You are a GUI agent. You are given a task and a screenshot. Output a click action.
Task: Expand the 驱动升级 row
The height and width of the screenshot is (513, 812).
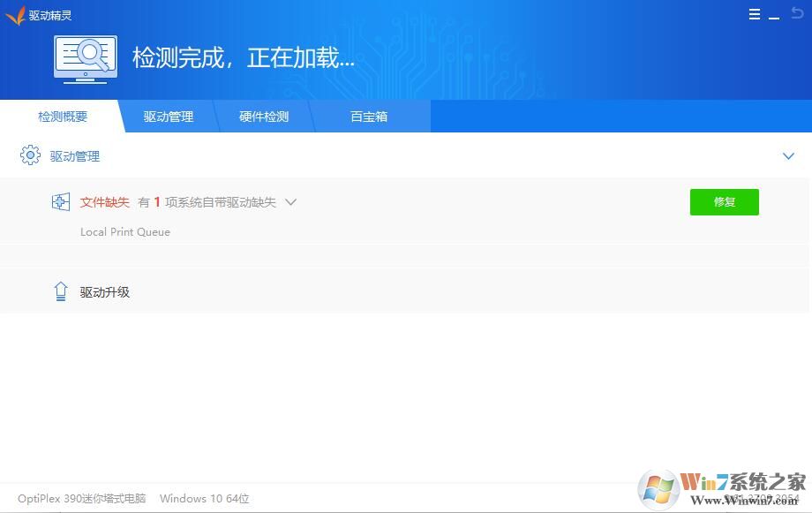point(104,292)
